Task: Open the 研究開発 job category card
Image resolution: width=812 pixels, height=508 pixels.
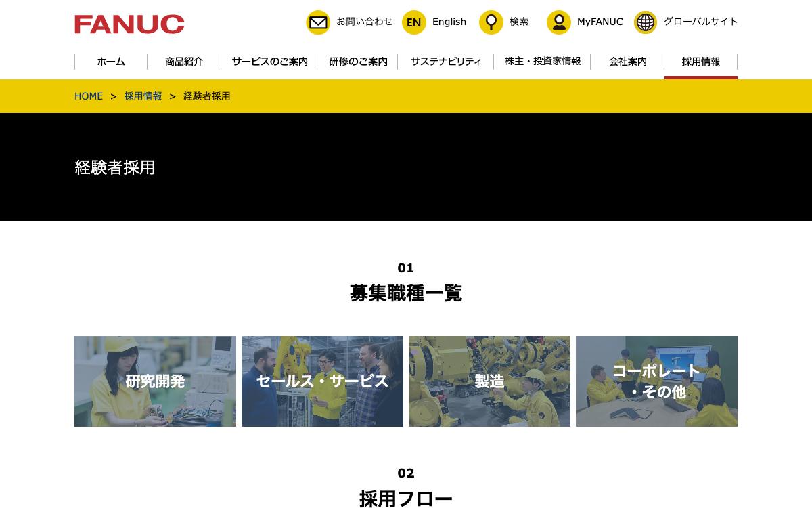Action: tap(155, 381)
